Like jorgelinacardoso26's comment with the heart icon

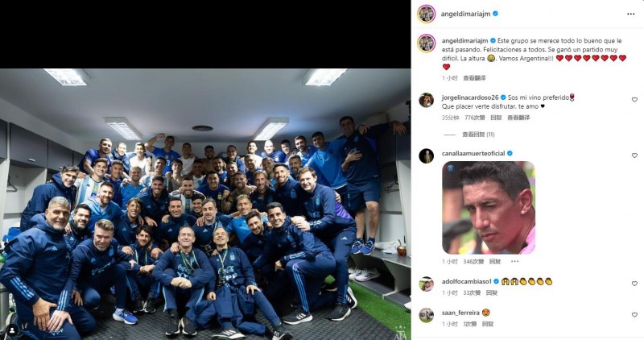pyautogui.click(x=634, y=100)
